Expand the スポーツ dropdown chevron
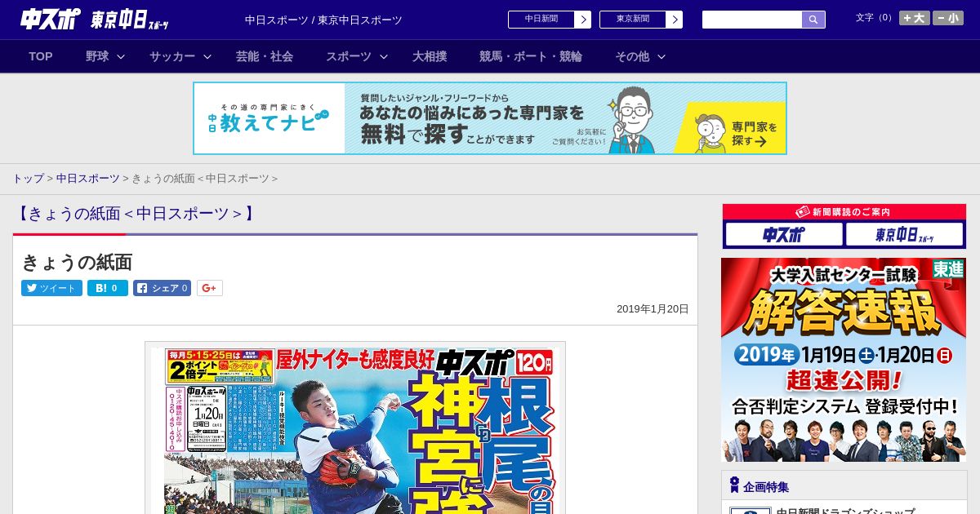The image size is (980, 514). pos(384,56)
